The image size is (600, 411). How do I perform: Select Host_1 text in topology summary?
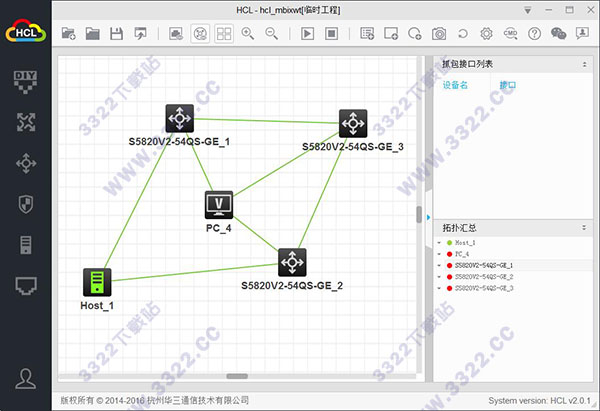465,243
